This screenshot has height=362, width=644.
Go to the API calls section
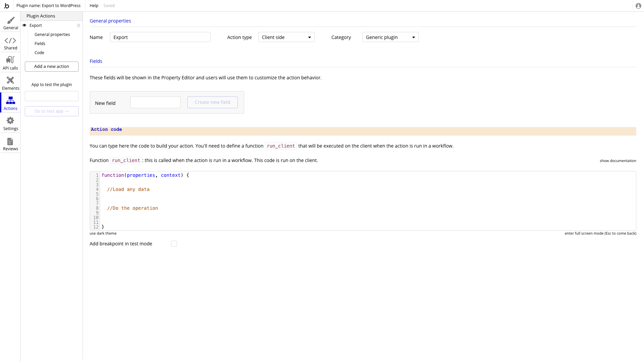click(10, 63)
